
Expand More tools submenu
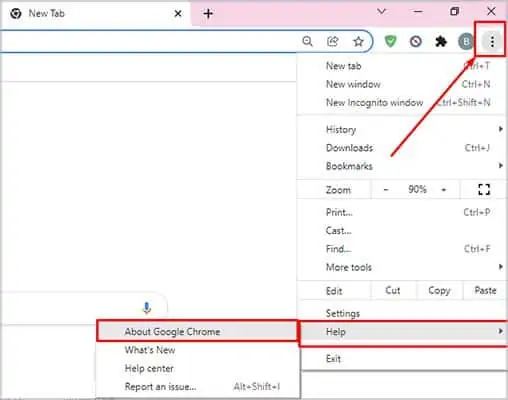pos(402,267)
